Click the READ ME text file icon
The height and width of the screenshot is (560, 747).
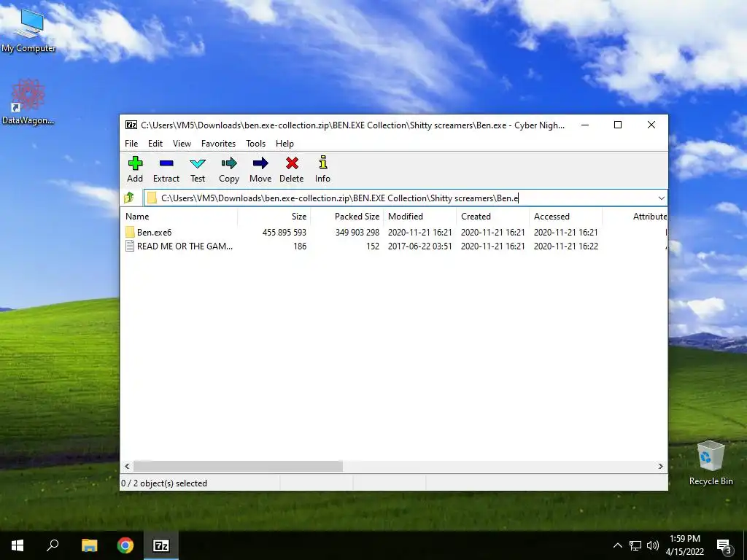point(130,246)
